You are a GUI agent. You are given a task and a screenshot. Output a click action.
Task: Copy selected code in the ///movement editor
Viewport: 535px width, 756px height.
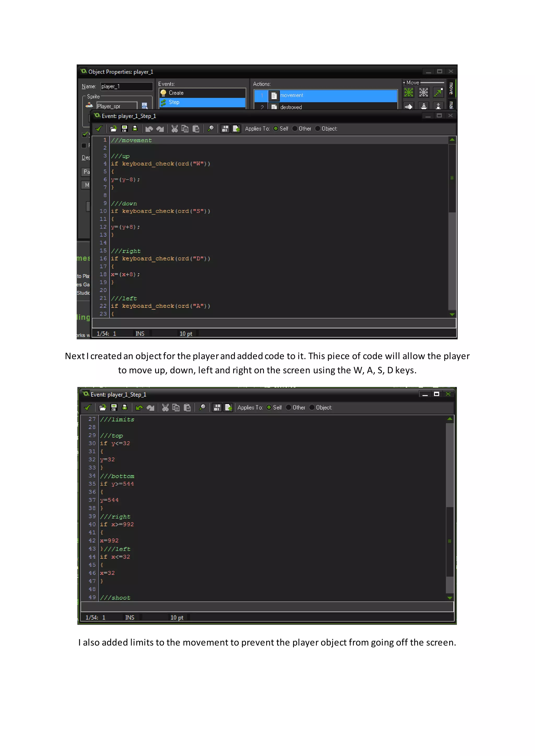185,129
